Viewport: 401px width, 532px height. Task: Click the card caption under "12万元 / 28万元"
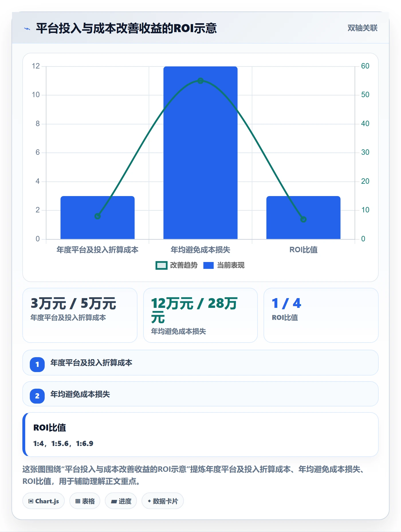point(178,331)
